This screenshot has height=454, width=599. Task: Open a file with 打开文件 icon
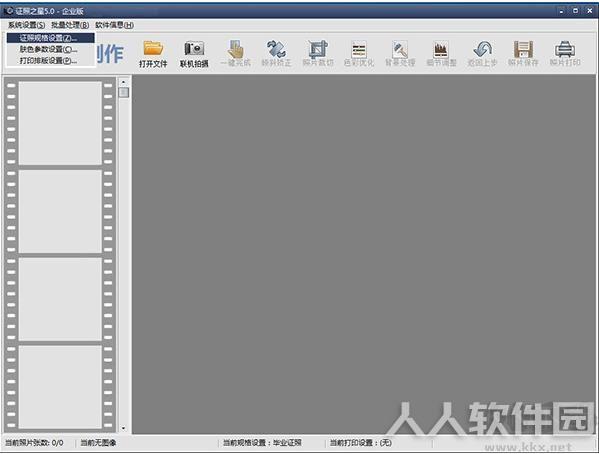pyautogui.click(x=153, y=54)
